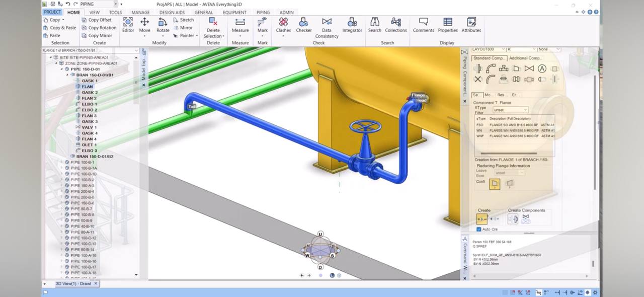Click the Mirror tool in Modify group

[x=183, y=28]
